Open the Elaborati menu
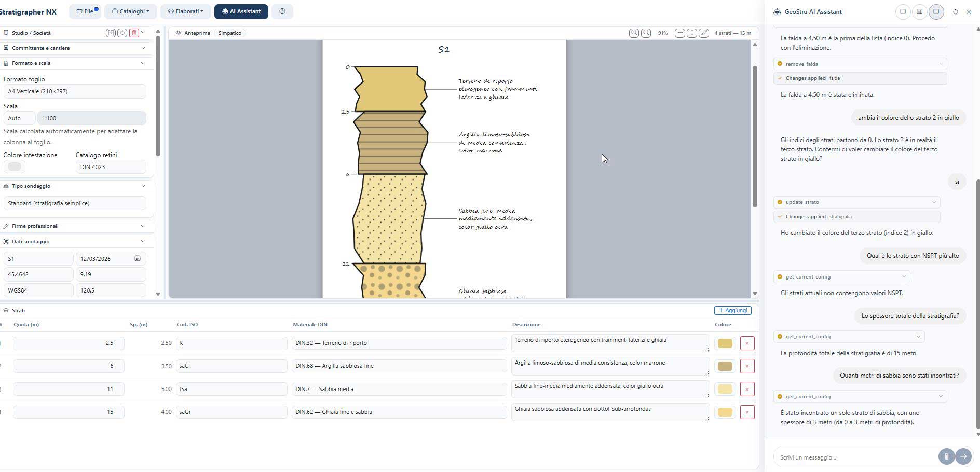This screenshot has width=980, height=472. pyautogui.click(x=185, y=11)
